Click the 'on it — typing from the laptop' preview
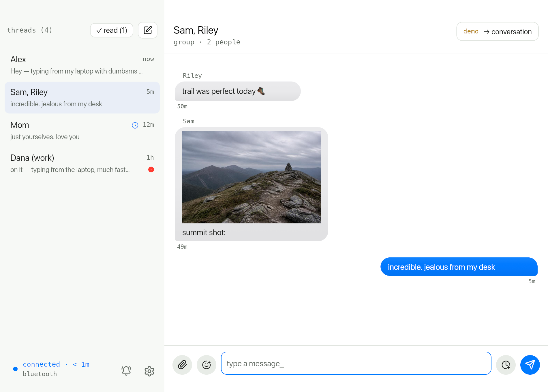Image resolution: width=548 pixels, height=392 pixels. click(x=70, y=170)
